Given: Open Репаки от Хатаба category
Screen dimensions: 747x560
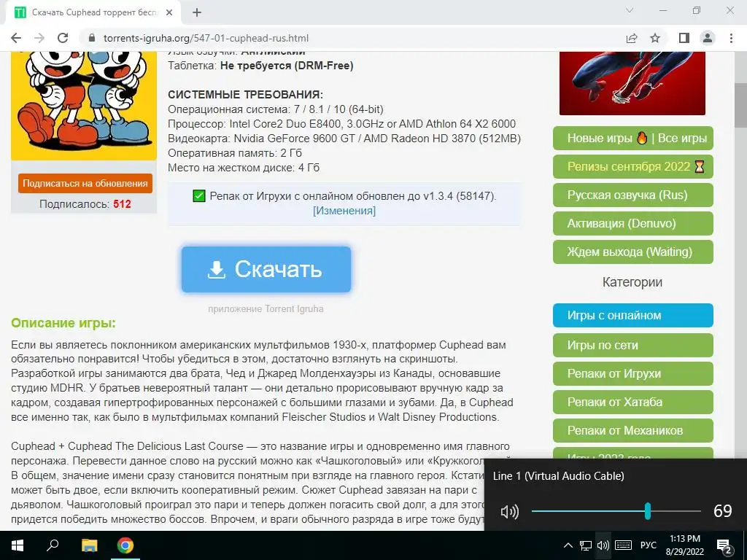Looking at the screenshot, I should 633,402.
